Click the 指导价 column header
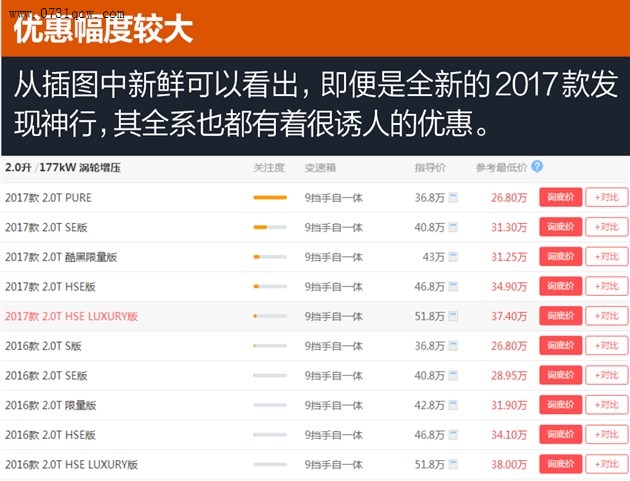Screen dimensions: 630x481 pos(430,168)
